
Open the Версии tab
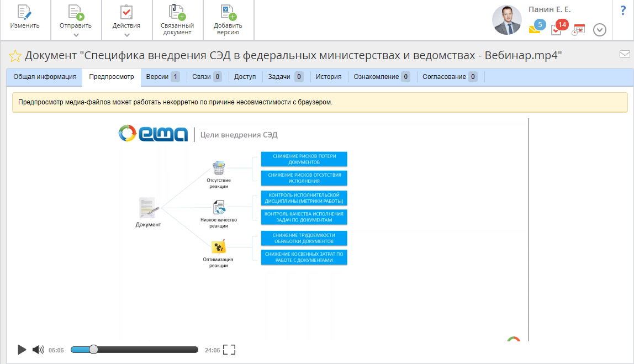pos(162,77)
